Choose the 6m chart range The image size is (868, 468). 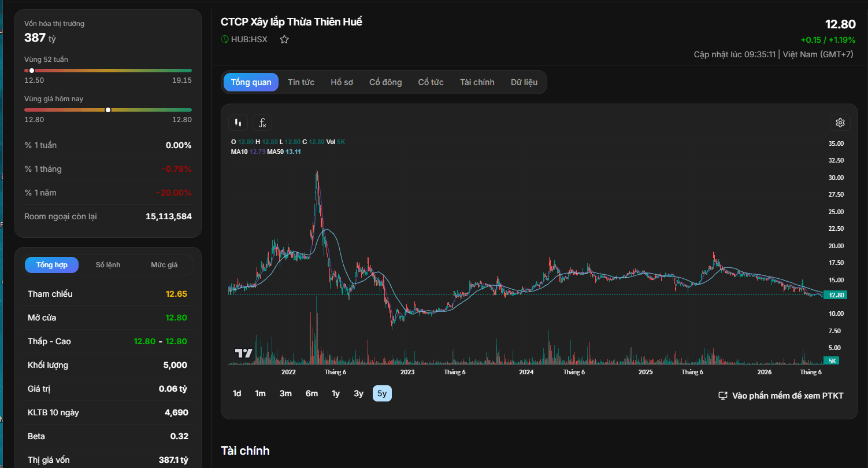(x=311, y=393)
